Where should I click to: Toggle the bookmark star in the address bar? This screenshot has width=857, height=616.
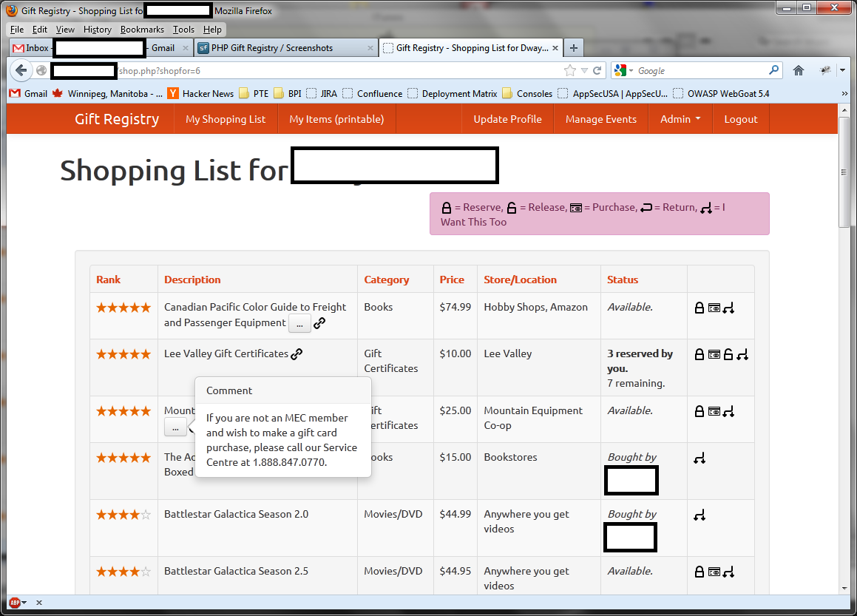coord(569,70)
